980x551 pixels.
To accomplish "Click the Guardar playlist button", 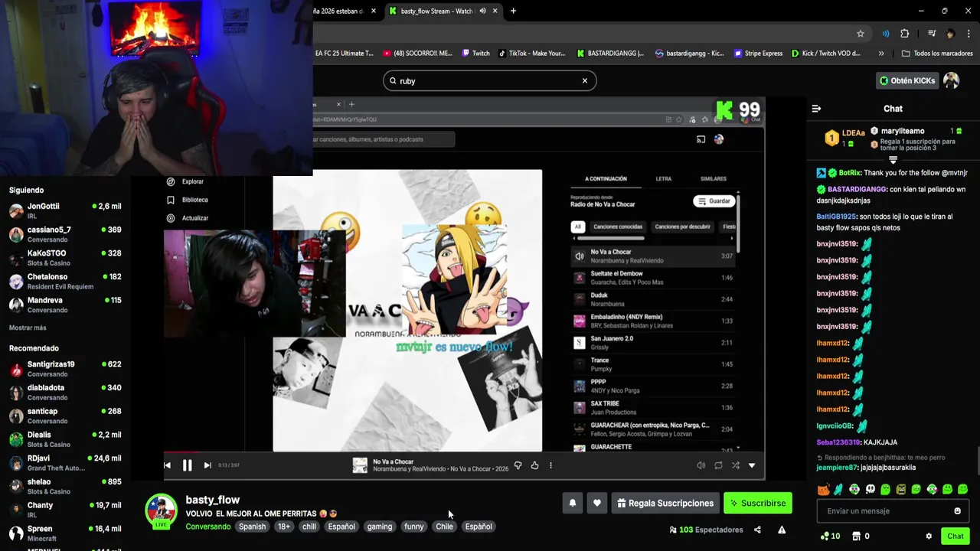I will click(714, 201).
